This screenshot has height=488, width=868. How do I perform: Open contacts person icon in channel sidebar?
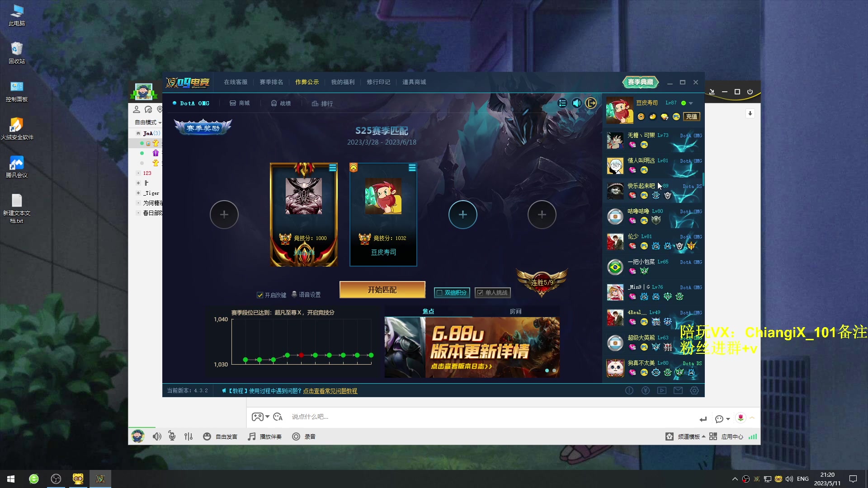coord(136,109)
